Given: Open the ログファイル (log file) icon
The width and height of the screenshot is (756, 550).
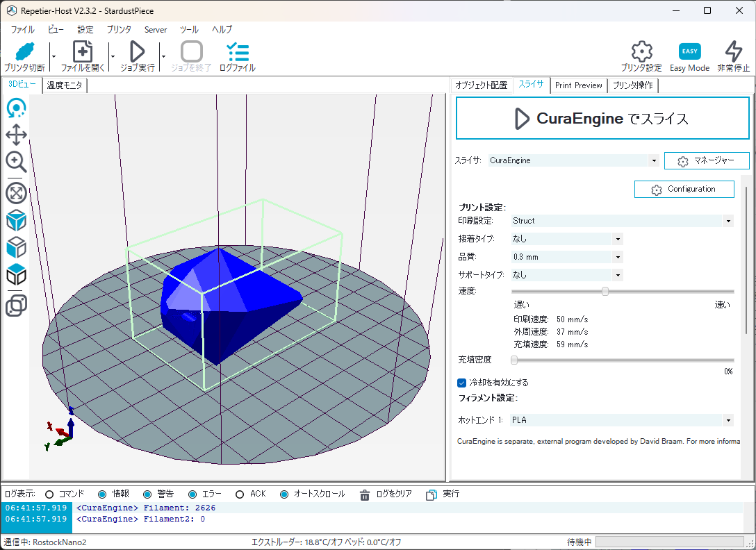Looking at the screenshot, I should [237, 51].
